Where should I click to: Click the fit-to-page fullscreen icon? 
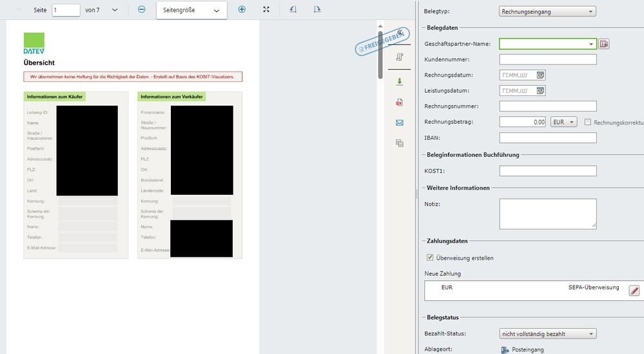point(266,10)
